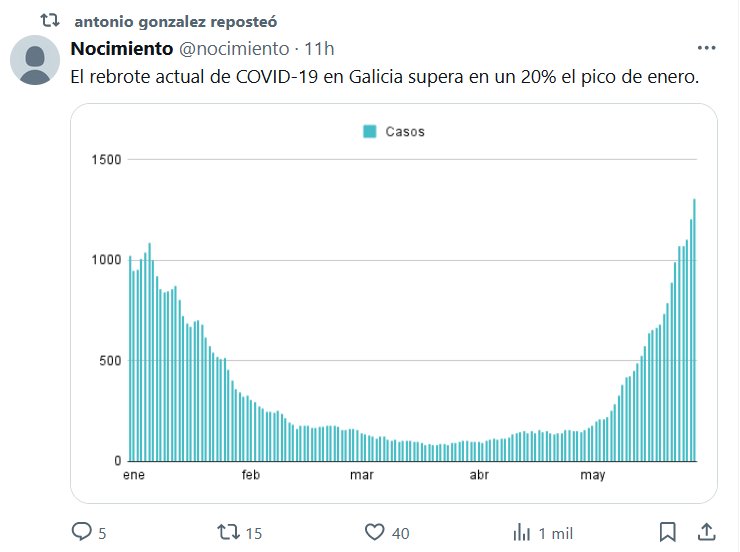Open Nocimiento display name link
Image resolution: width=740 pixels, height=552 pixels.
[121, 48]
